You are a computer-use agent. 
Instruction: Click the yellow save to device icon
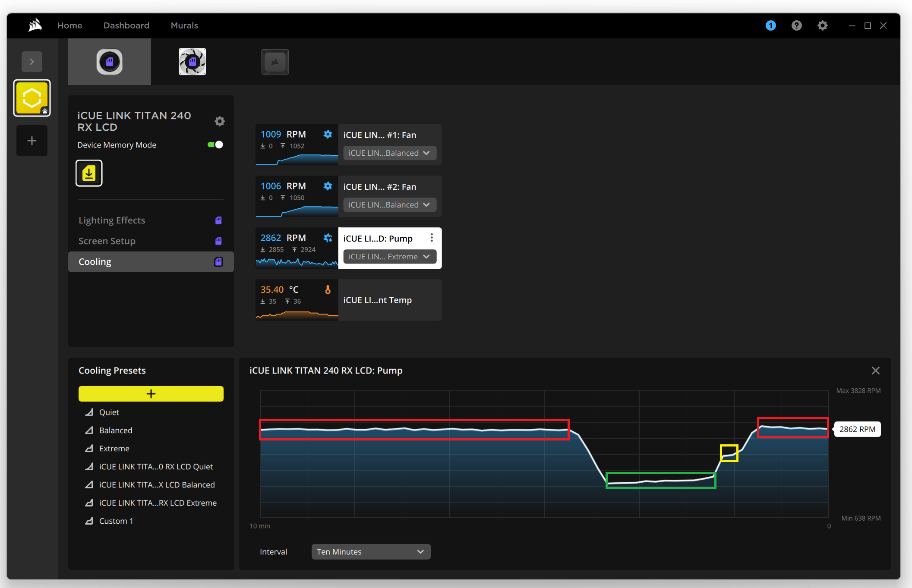click(x=89, y=173)
